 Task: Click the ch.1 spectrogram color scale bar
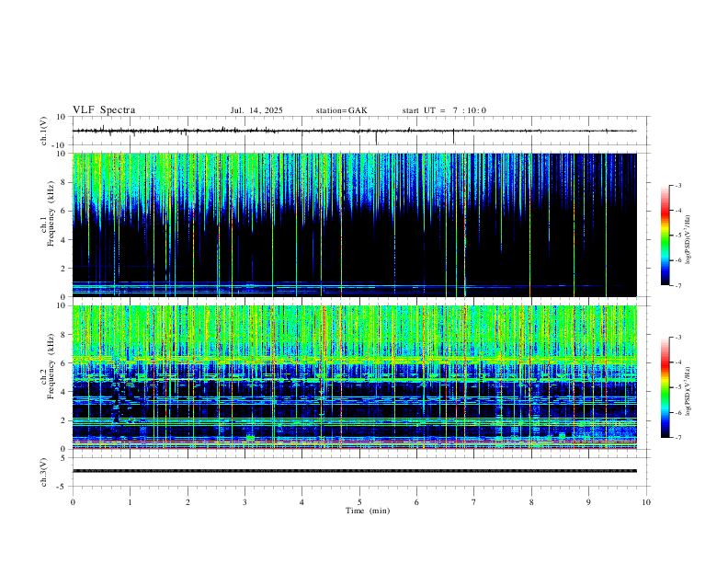(665, 236)
